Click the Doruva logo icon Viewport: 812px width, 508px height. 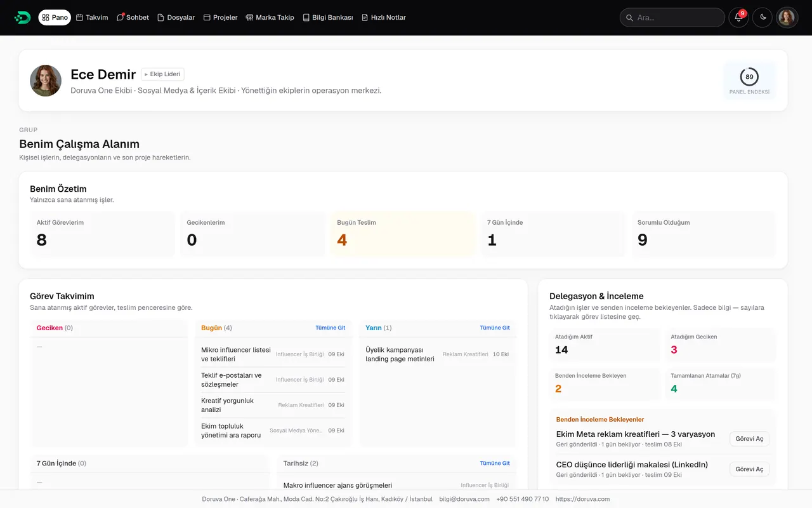(x=22, y=18)
